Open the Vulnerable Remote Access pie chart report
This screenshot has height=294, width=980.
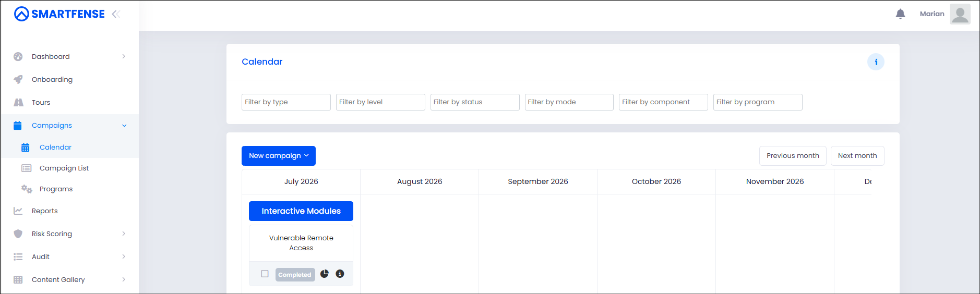pyautogui.click(x=325, y=274)
